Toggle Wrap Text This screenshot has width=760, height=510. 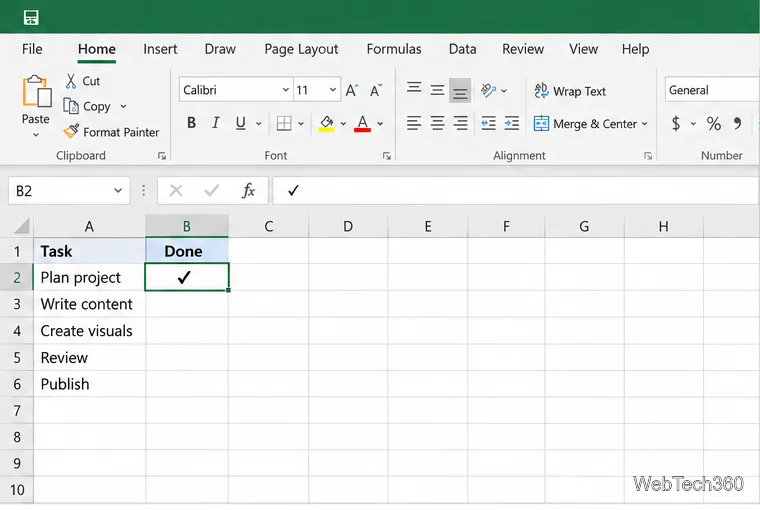pyautogui.click(x=570, y=91)
